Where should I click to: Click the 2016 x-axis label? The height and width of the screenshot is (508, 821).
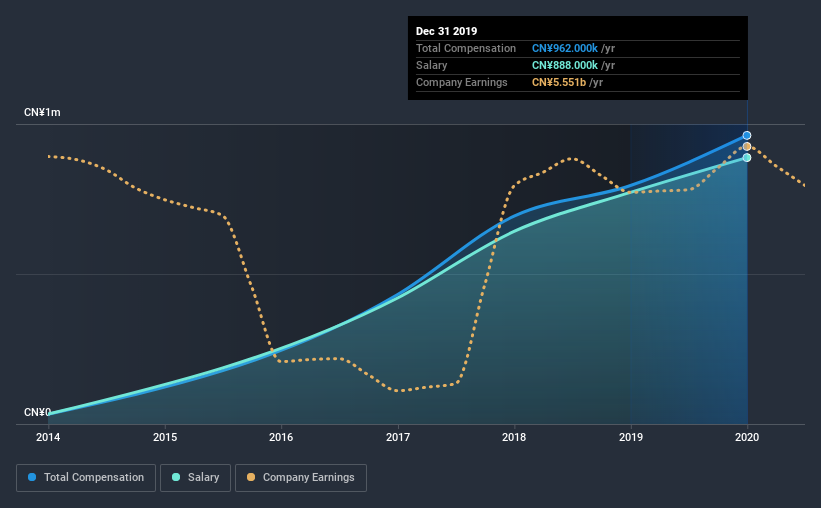pos(281,437)
